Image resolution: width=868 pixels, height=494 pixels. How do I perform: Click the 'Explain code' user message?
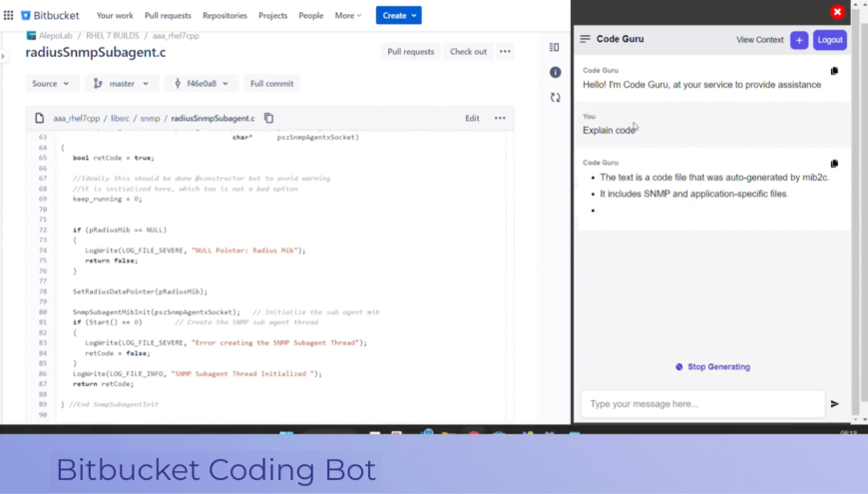point(609,130)
